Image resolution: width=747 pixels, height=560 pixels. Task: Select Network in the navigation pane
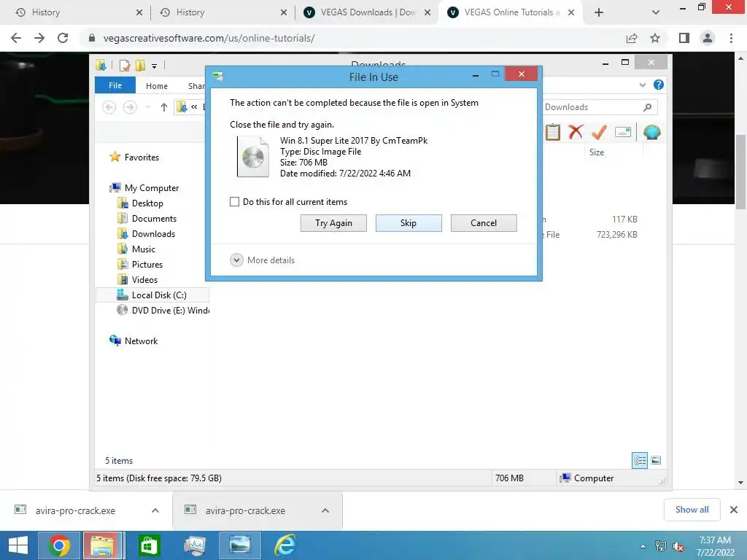coord(141,341)
